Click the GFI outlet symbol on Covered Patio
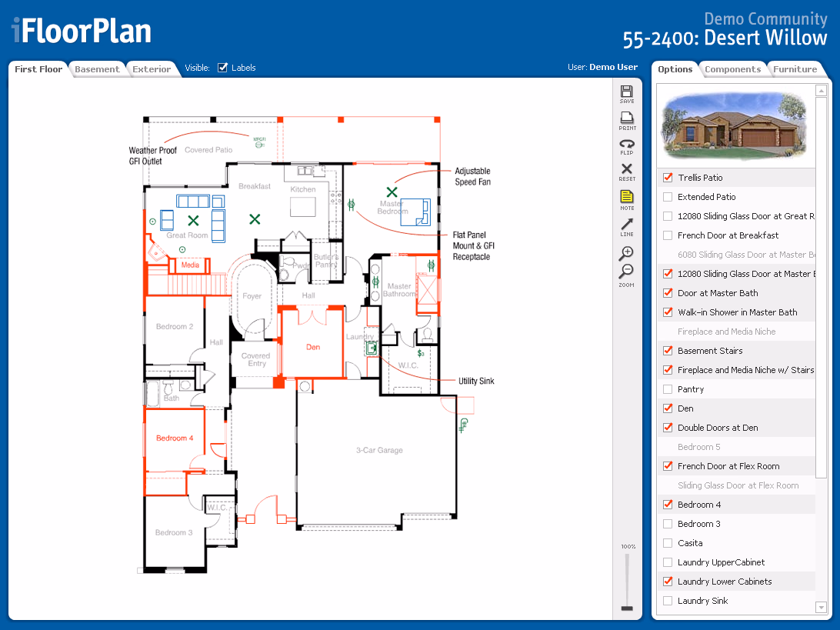Image resolution: width=840 pixels, height=630 pixels. click(259, 144)
